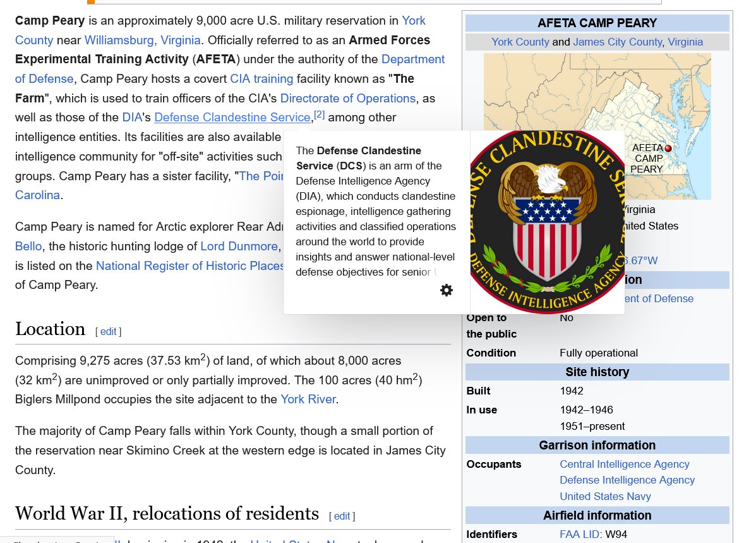This screenshot has width=756, height=543.
Task: Click the CIA training link
Action: [x=262, y=78]
